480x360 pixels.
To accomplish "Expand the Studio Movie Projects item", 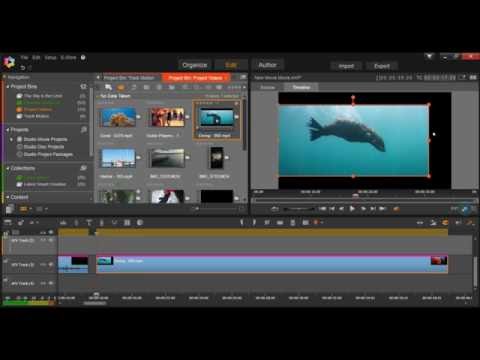I will 12,139.
